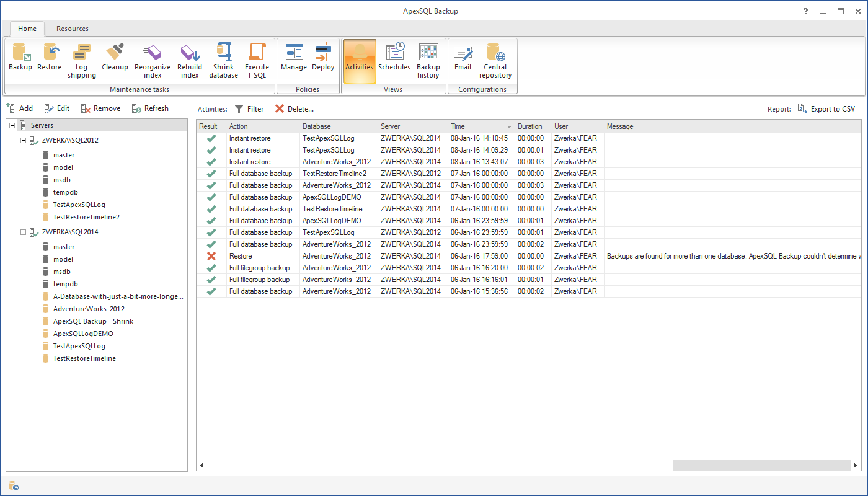Collapse the Servers root node
This screenshot has height=496, width=868.
coord(12,125)
